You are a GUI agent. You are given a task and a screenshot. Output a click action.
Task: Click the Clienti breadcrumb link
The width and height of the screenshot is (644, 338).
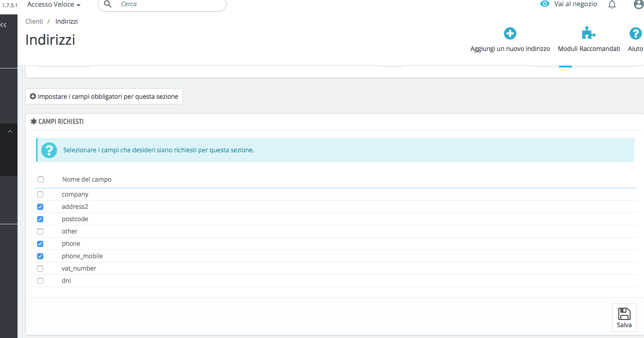[34, 21]
